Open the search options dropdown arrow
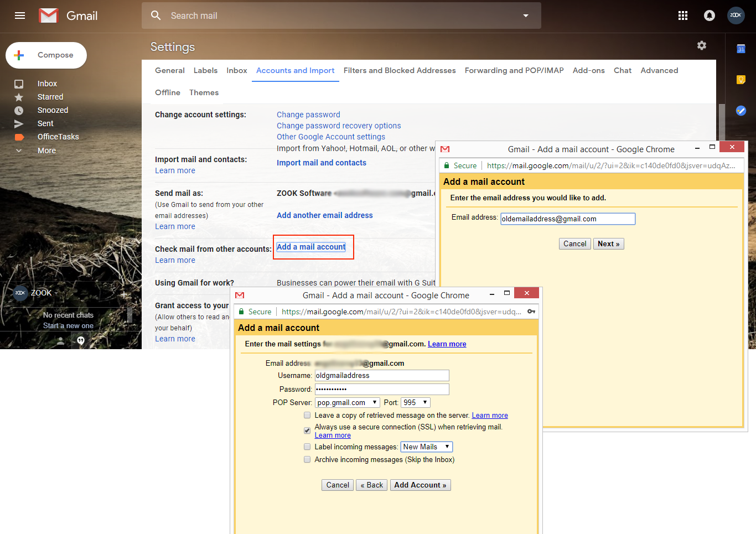This screenshot has width=756, height=534. point(526,15)
